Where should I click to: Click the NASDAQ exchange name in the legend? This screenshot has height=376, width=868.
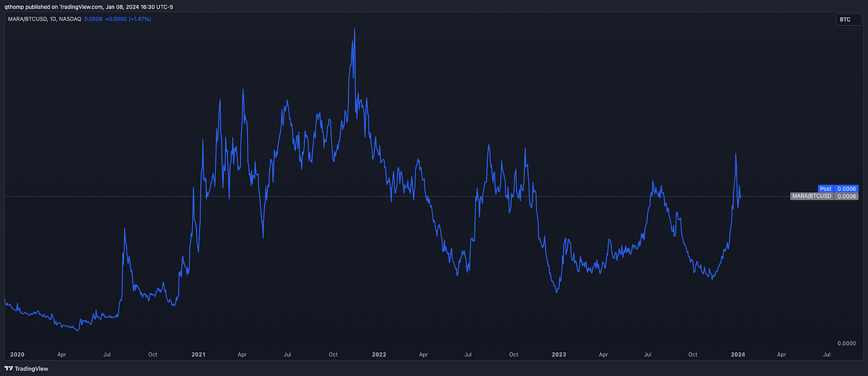click(x=70, y=19)
